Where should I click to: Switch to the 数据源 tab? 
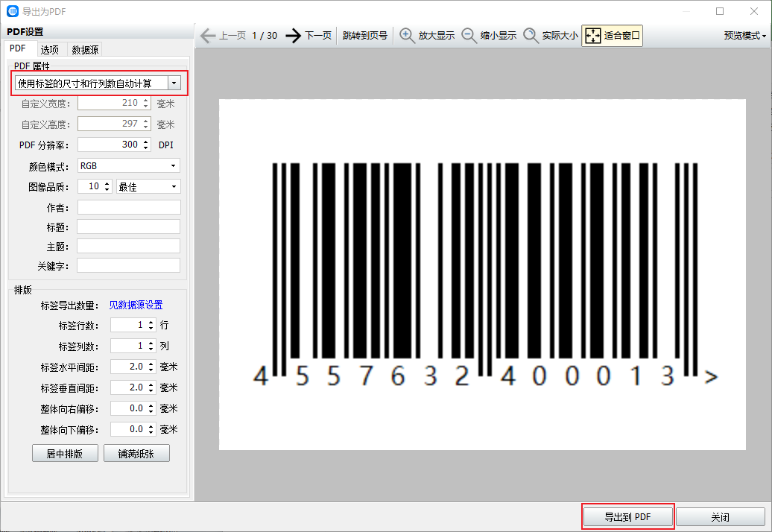tap(85, 49)
